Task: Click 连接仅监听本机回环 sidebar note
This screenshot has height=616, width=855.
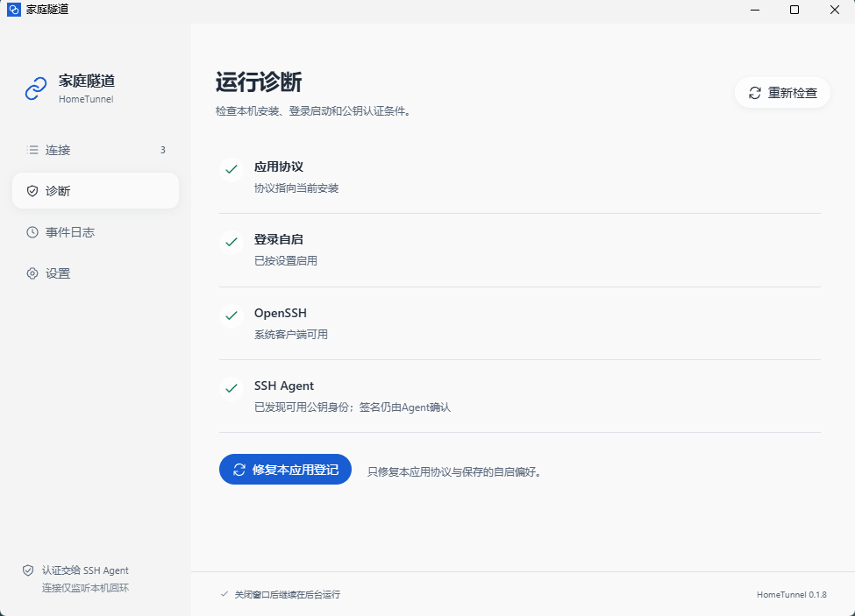Action: pyautogui.click(x=86, y=588)
